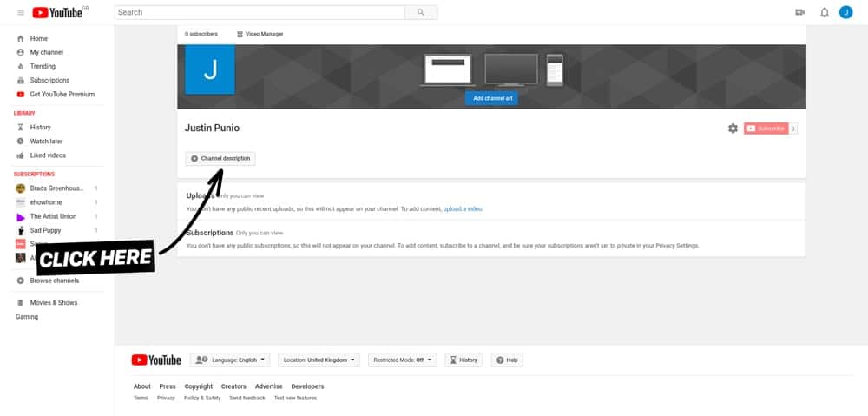Open Trending in sidebar
The image size is (868, 416).
[43, 66]
